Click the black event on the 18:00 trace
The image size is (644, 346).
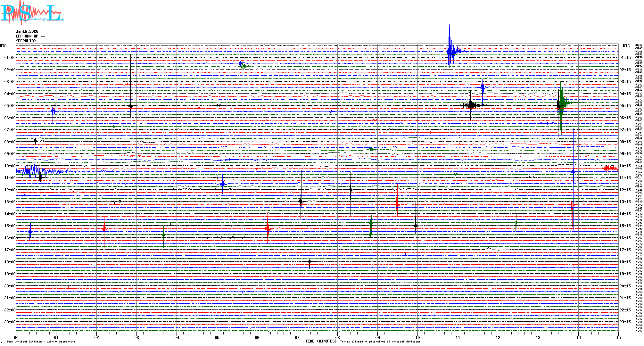(x=310, y=262)
